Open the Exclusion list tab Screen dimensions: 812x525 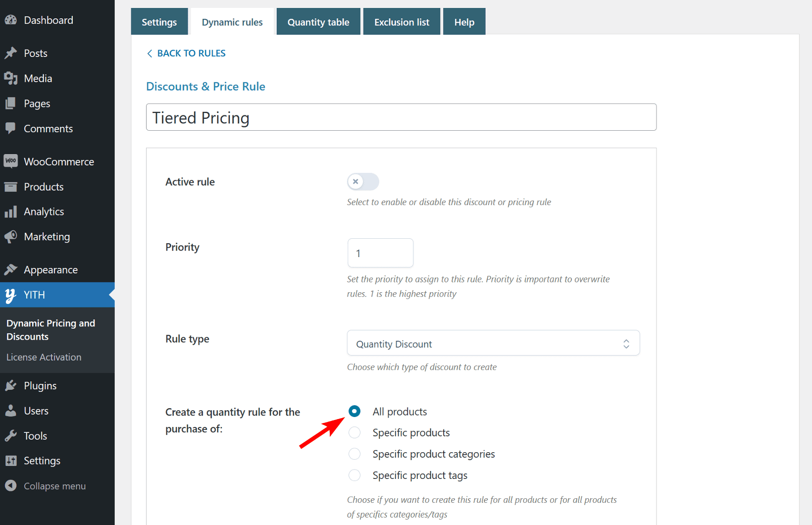click(402, 21)
